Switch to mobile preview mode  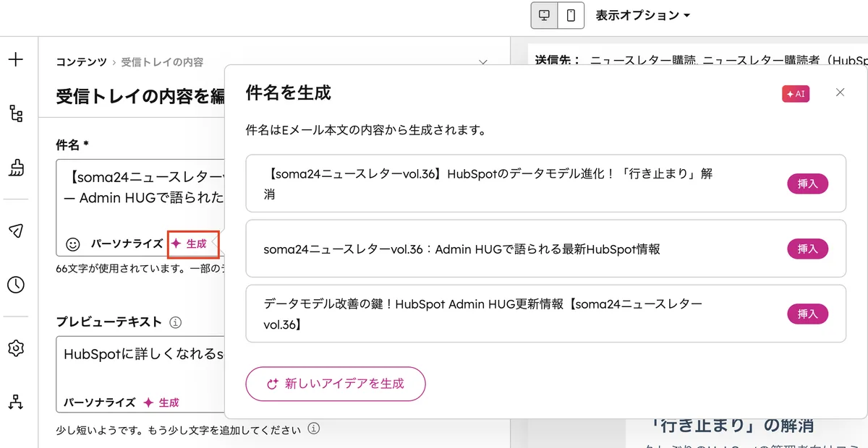coord(571,15)
